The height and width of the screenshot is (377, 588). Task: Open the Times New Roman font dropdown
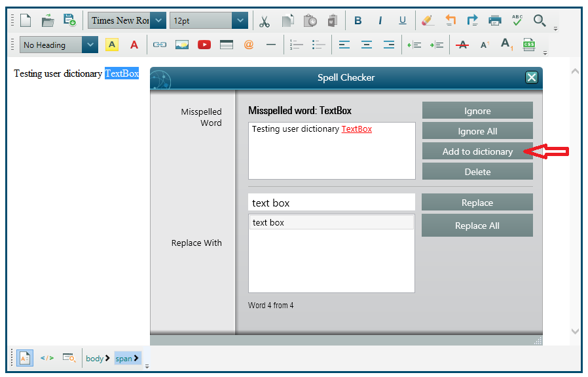coord(158,20)
